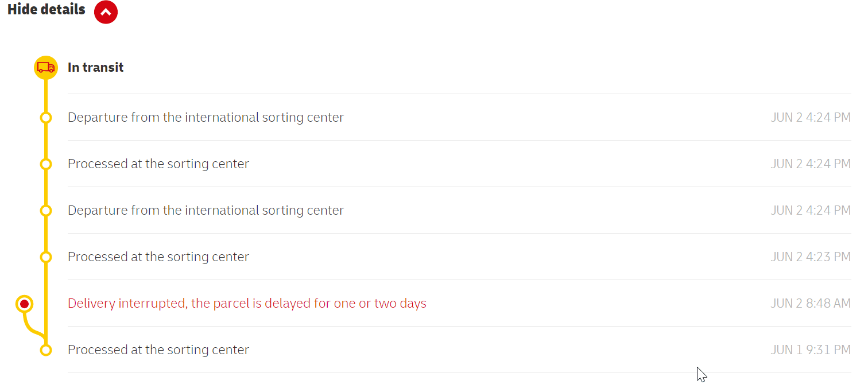
Task: Click the timeline dot for Processed event at 4:24 PM
Action: [x=46, y=164]
